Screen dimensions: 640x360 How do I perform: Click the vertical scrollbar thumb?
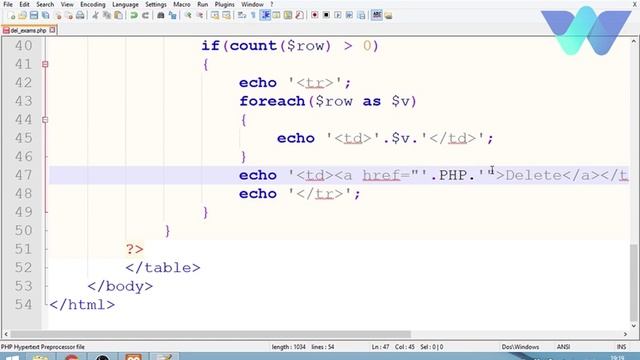tap(634, 282)
